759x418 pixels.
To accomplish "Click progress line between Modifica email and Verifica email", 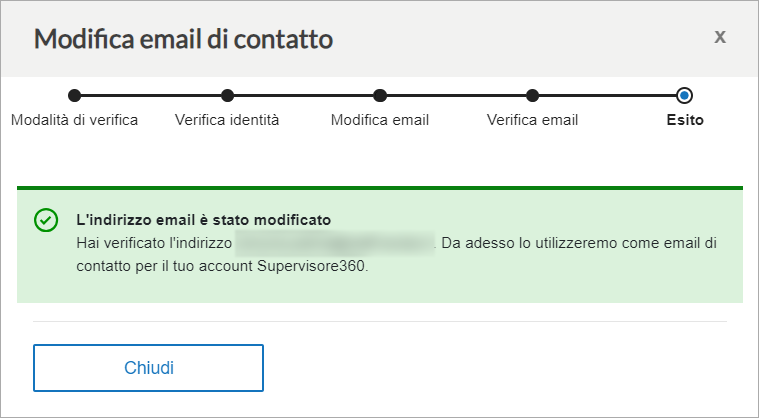I will click(456, 96).
